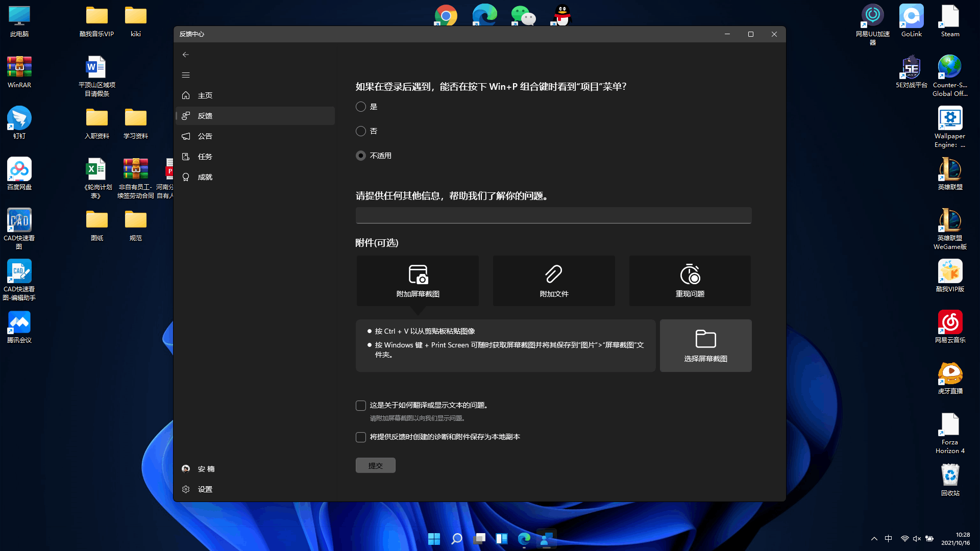Enable translation display issue checkbox

[360, 405]
